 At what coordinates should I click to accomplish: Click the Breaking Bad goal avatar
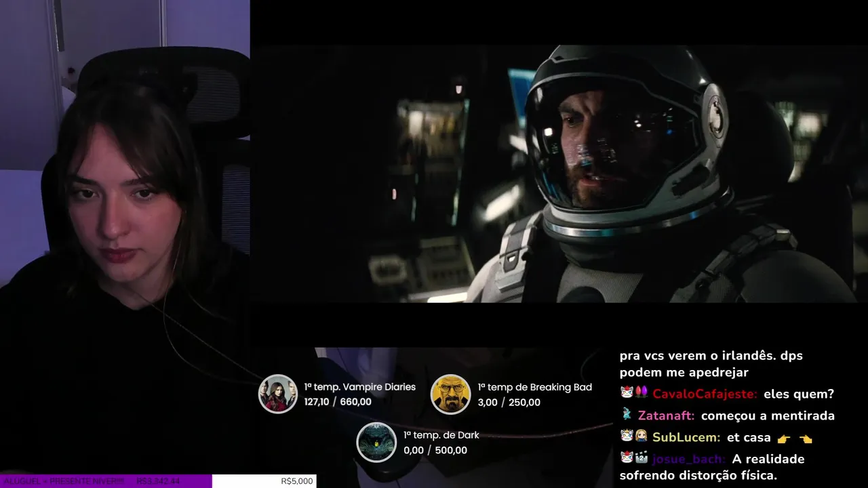[x=451, y=394]
